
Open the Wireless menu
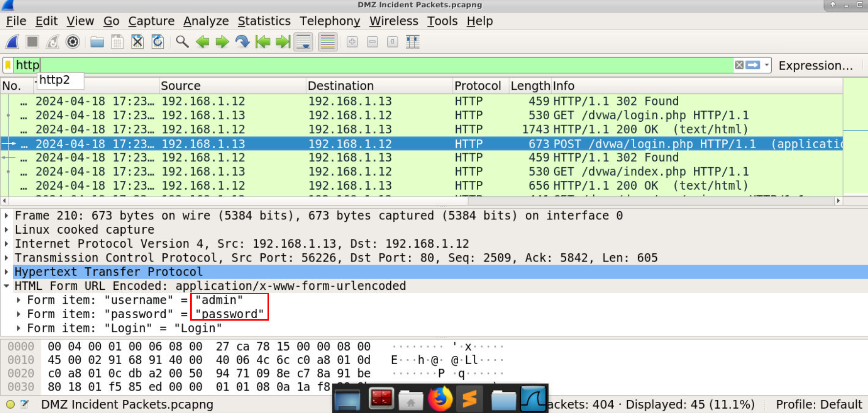tap(394, 21)
